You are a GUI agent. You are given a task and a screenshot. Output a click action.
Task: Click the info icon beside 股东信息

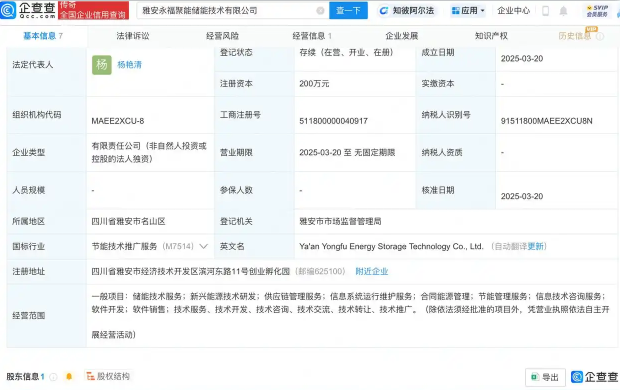click(x=53, y=377)
